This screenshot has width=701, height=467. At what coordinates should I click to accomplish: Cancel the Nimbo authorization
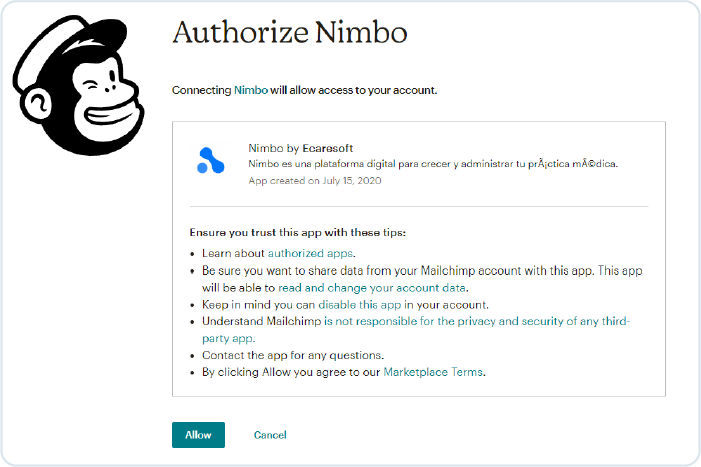point(270,435)
